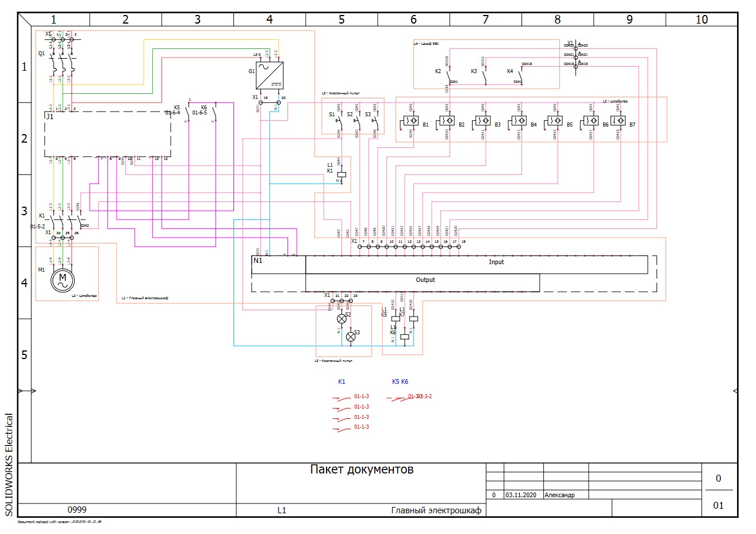Click the date '03.11.2020' cell
This screenshot has height=534, width=756.
pos(521,495)
